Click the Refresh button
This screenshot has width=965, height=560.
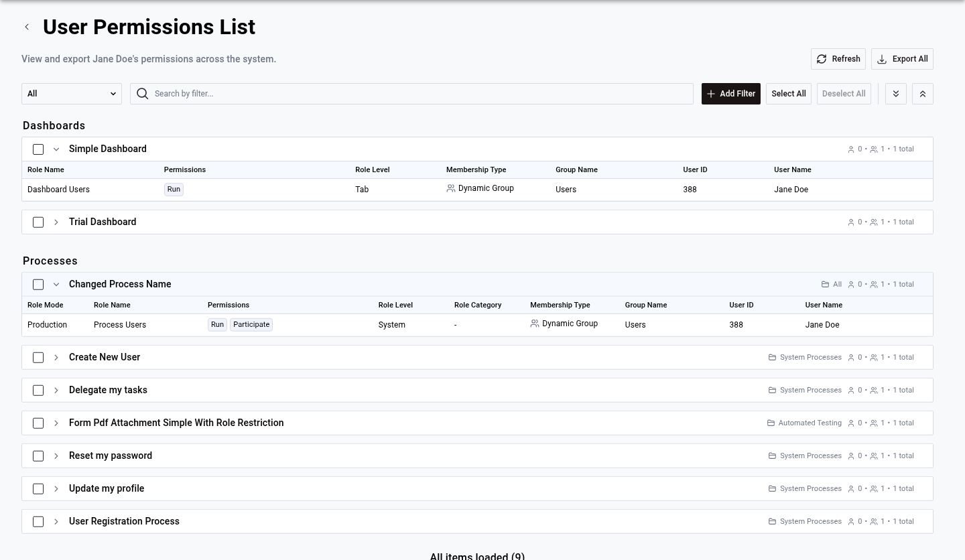(838, 59)
